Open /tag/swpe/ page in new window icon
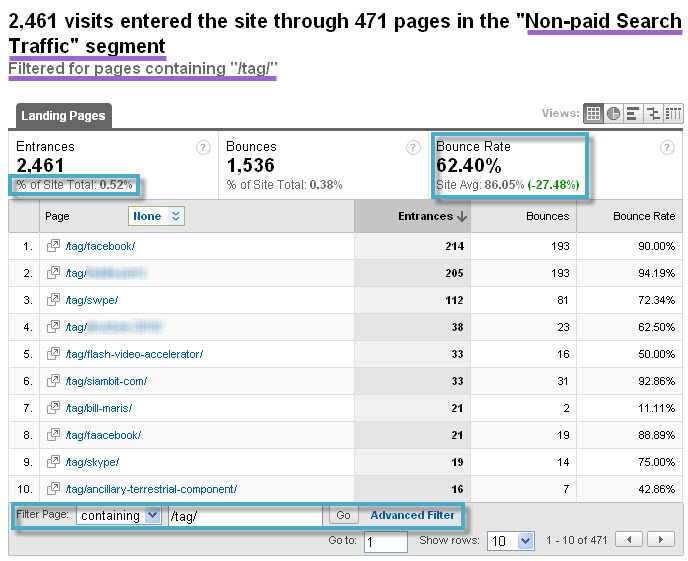This screenshot has width=688, height=561. pyautogui.click(x=53, y=300)
